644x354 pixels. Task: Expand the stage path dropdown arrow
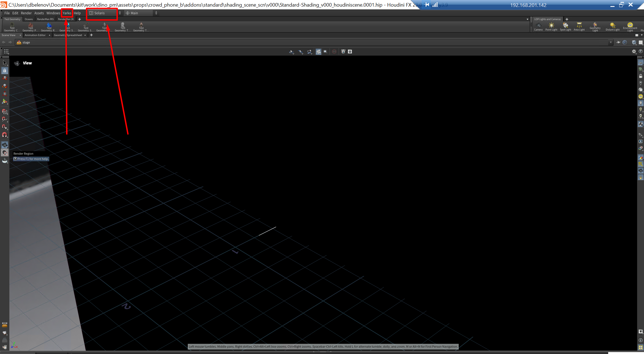[x=611, y=42]
